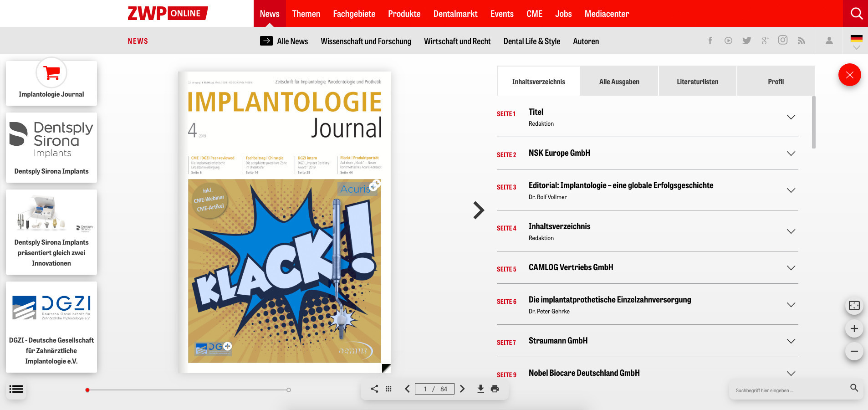Turn page using cover corner curl

[386, 368]
